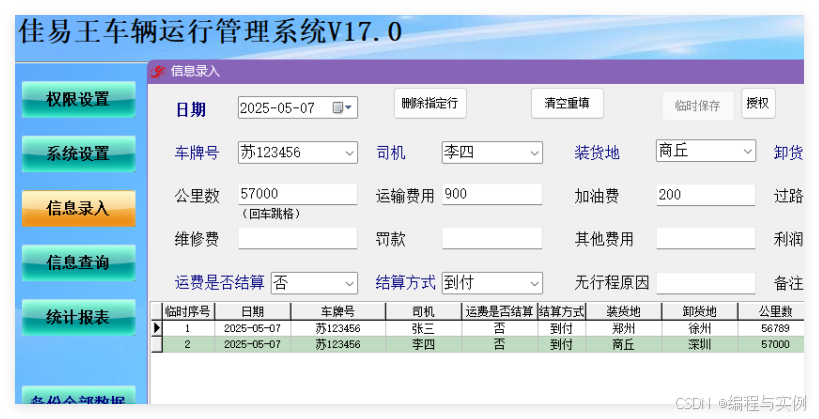Viewport: 819px width, 419px height.
Task: Click 删除指定行 button
Action: 430,103
